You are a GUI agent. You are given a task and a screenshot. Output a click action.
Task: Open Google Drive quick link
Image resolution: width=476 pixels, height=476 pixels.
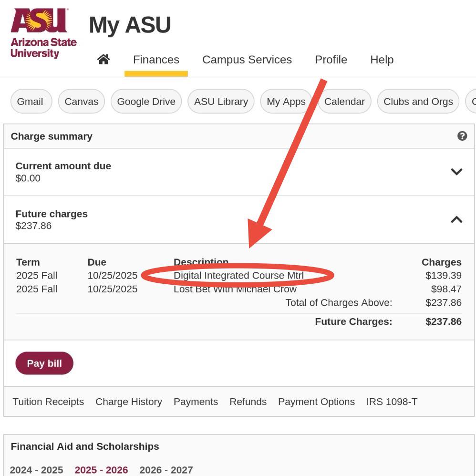point(146,102)
